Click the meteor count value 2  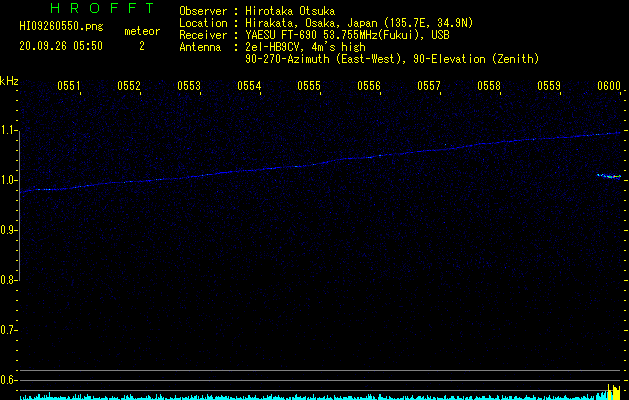pyautogui.click(x=142, y=46)
